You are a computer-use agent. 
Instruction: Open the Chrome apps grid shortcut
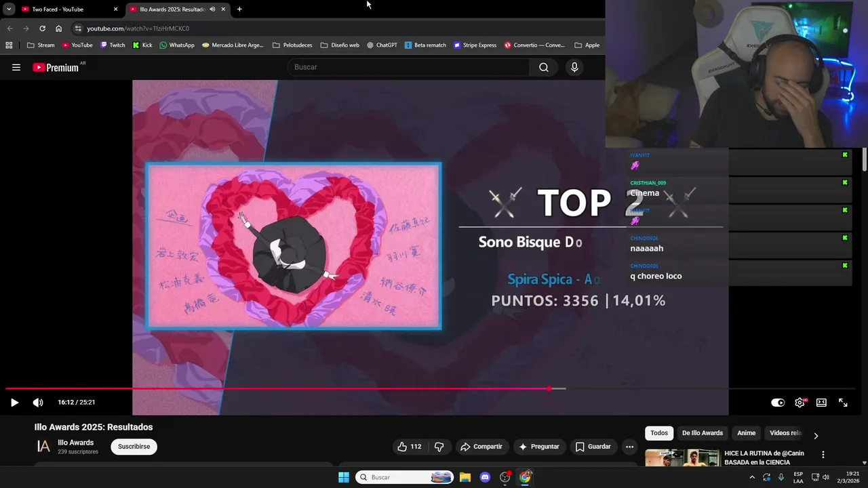[x=9, y=45]
